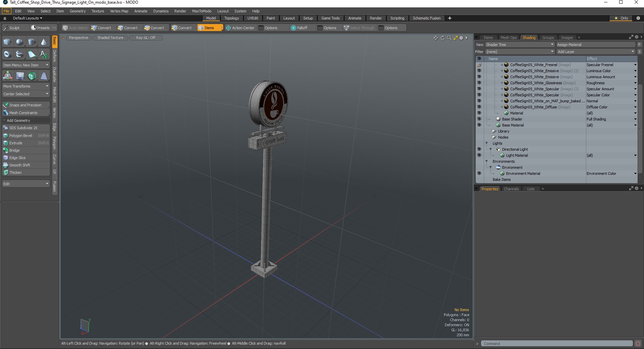Toggle visibility of CoffeeSign05_White_Specular Color layer
This screenshot has width=644, height=349.
pyautogui.click(x=479, y=95)
